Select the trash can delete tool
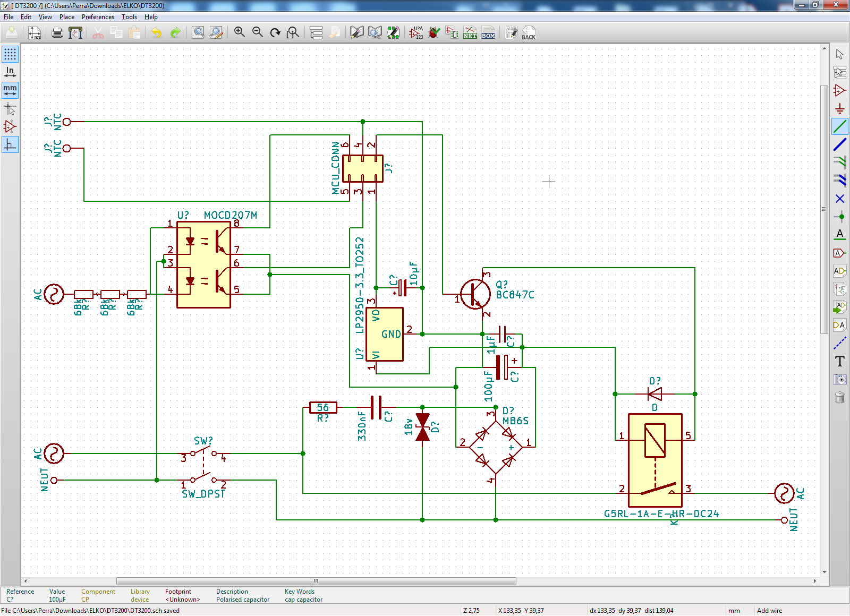The height and width of the screenshot is (616, 850). 839,397
